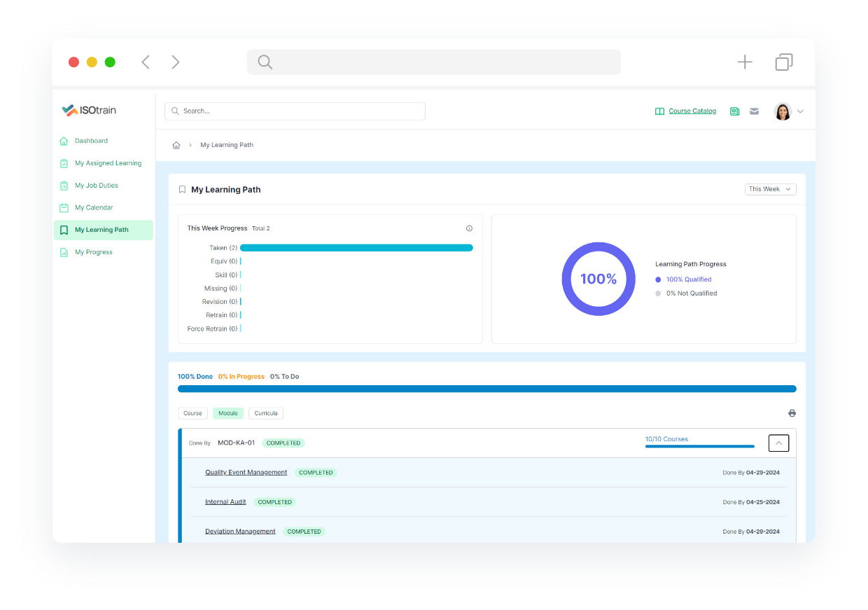Click the Missing (0) label
Screen dimensions: 868x610
point(221,289)
